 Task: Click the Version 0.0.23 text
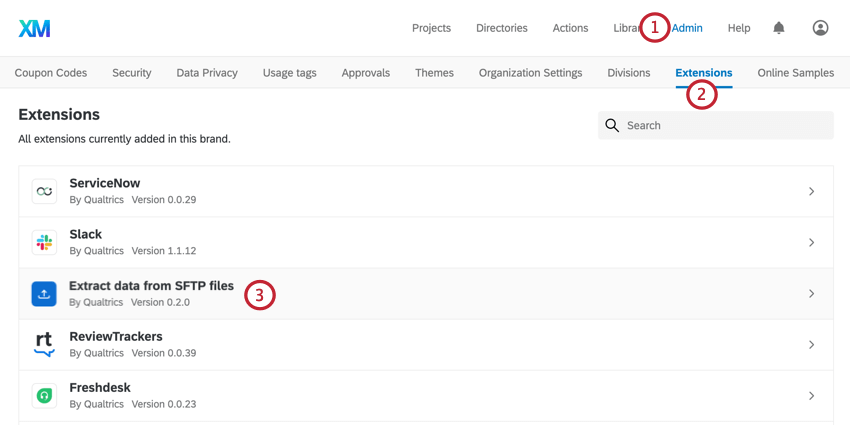(164, 404)
